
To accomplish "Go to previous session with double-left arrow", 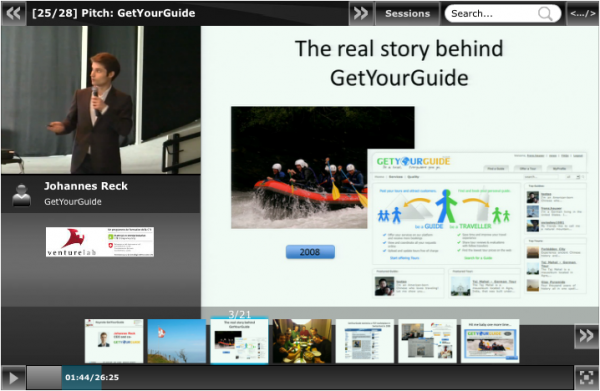I will (x=13, y=13).
